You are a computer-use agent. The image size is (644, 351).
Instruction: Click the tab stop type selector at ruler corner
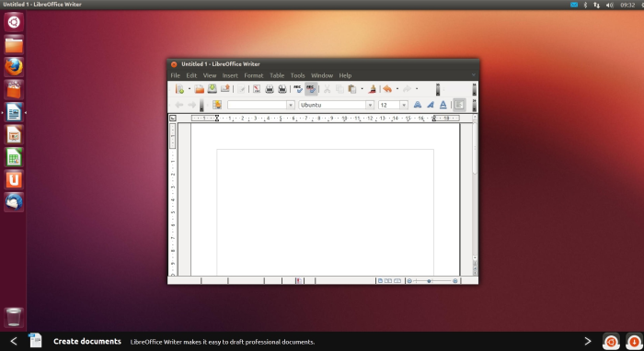click(173, 119)
